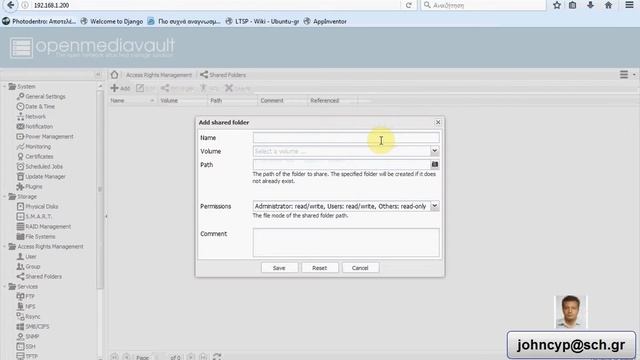640x360 pixels.
Task: Select Network in sidebar
Action: [31, 116]
